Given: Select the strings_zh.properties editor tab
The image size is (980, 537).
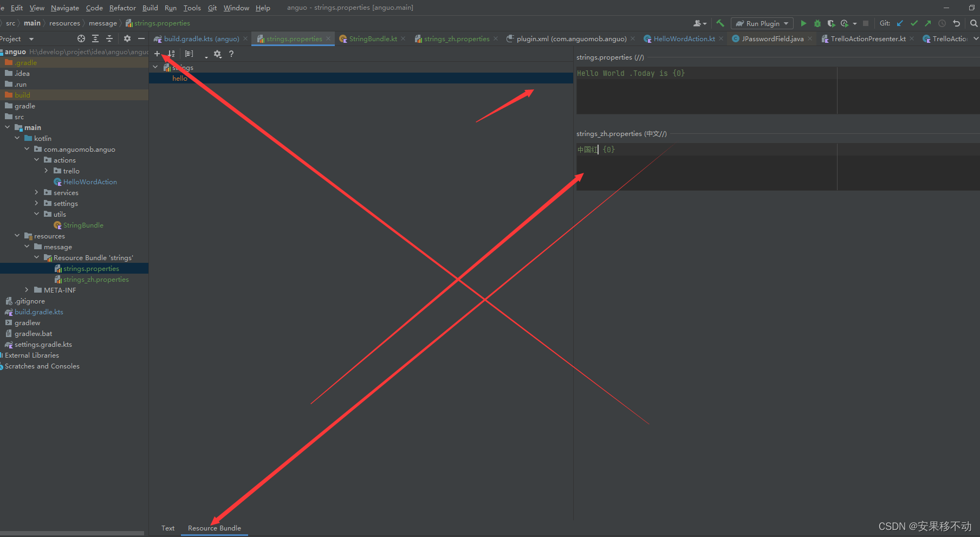Looking at the screenshot, I should coord(456,38).
